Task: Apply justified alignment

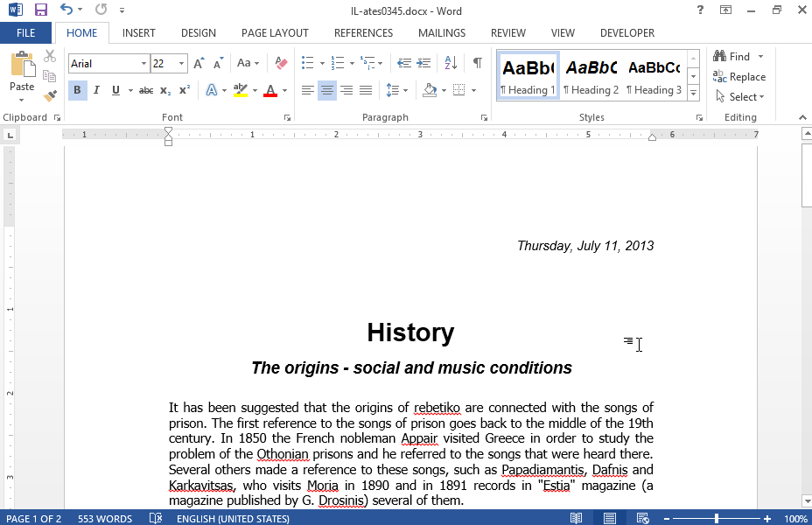Action: (x=366, y=91)
